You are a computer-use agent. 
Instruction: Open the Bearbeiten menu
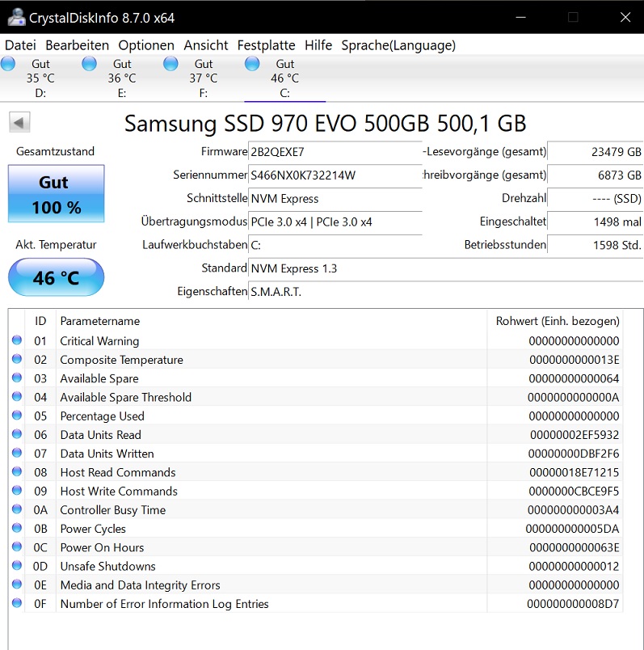tap(77, 44)
